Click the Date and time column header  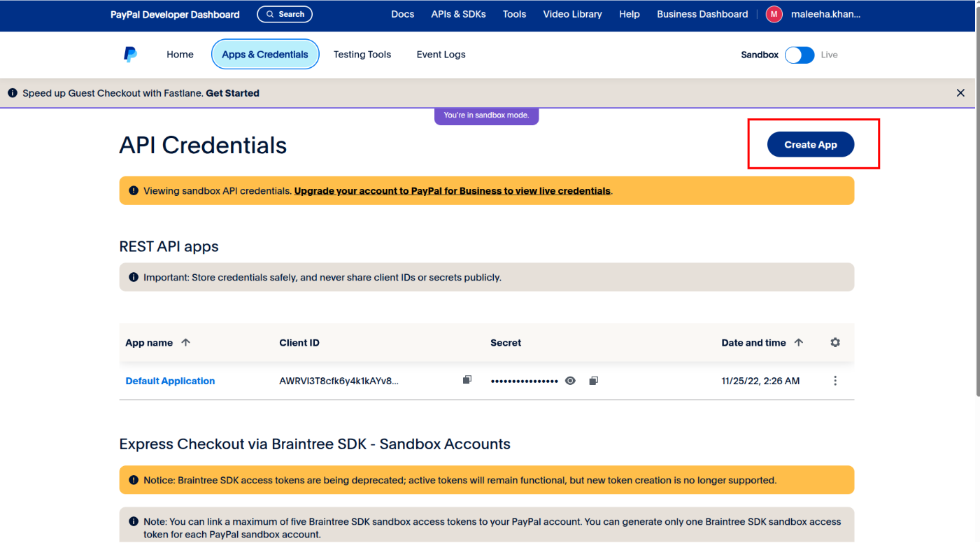(753, 343)
